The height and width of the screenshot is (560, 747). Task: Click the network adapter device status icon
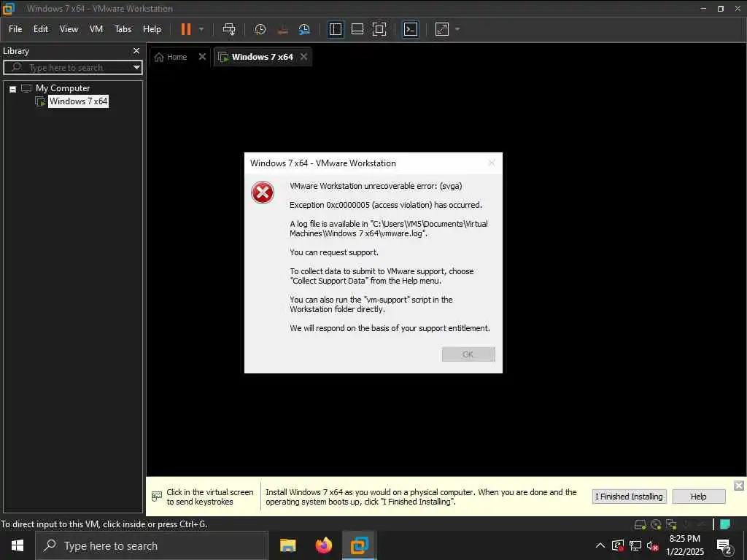point(672,524)
